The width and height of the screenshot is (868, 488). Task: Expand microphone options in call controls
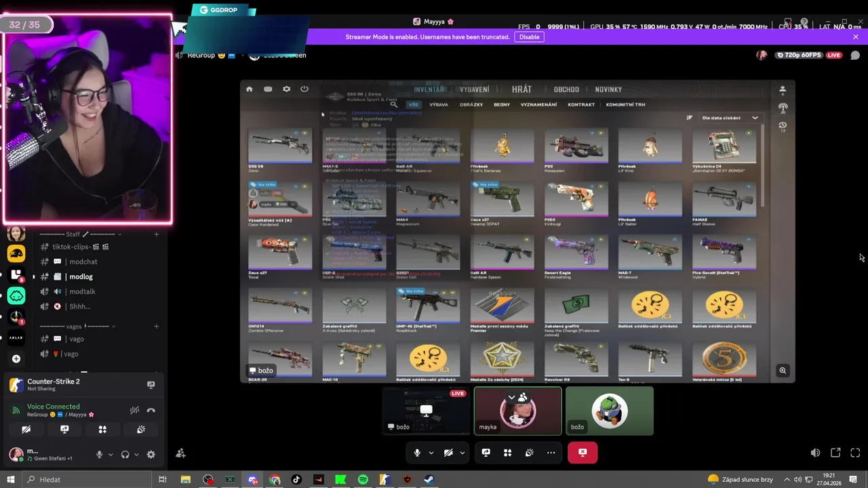431,453
